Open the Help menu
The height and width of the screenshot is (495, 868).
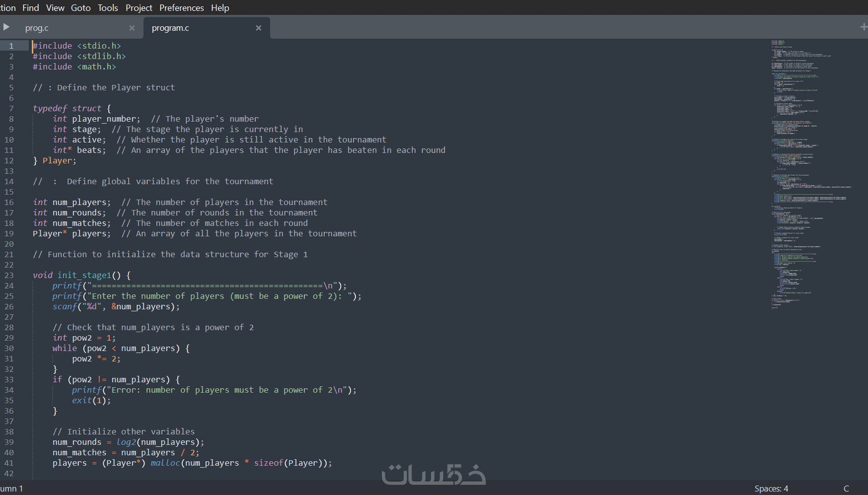tap(220, 8)
